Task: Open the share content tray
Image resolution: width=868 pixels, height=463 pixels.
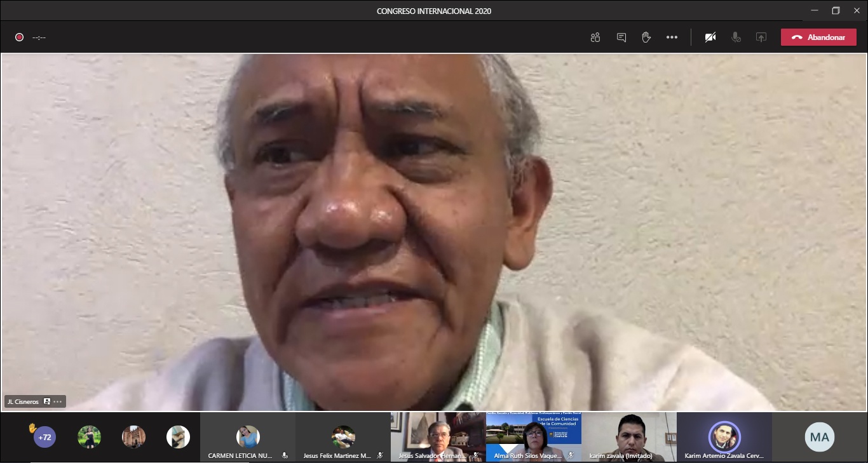Action: coord(761,37)
